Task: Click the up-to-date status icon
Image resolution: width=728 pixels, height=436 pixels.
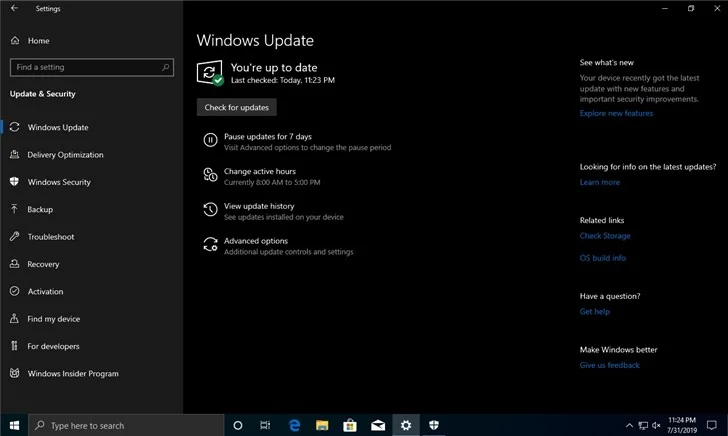Action: click(210, 73)
